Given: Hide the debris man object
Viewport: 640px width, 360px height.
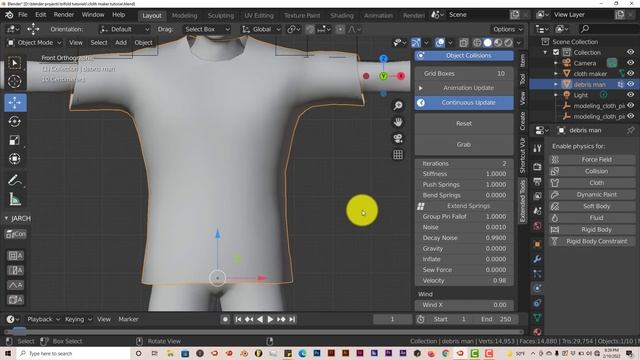Looking at the screenshot, I should [x=630, y=84].
